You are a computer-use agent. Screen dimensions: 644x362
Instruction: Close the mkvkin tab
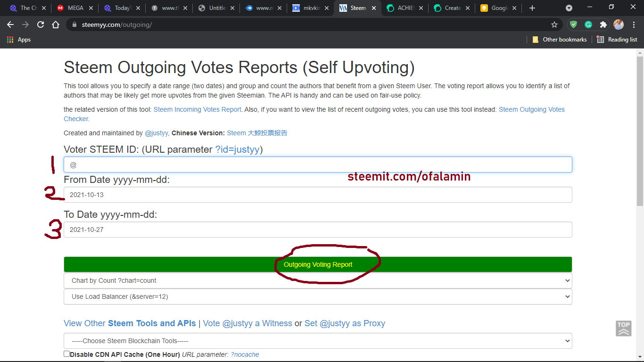(327, 8)
